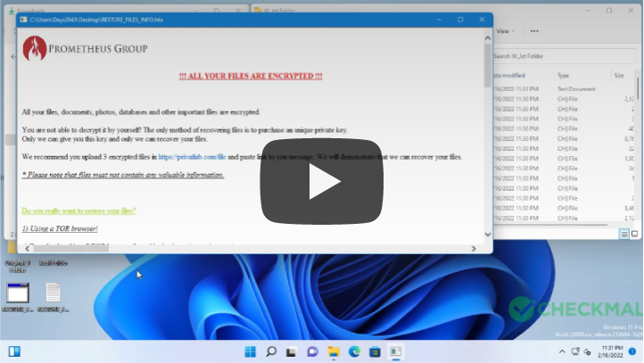The width and height of the screenshot is (644, 363).
Task: Switch Explorer to large thumbnails view icon
Action: coord(634,234)
